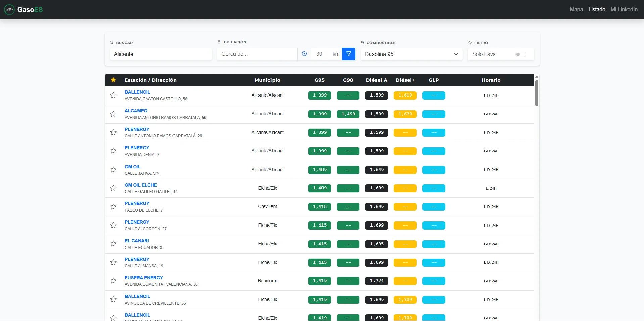Sort by the G95 column header
Screen dimensions: 644x321
click(319, 80)
